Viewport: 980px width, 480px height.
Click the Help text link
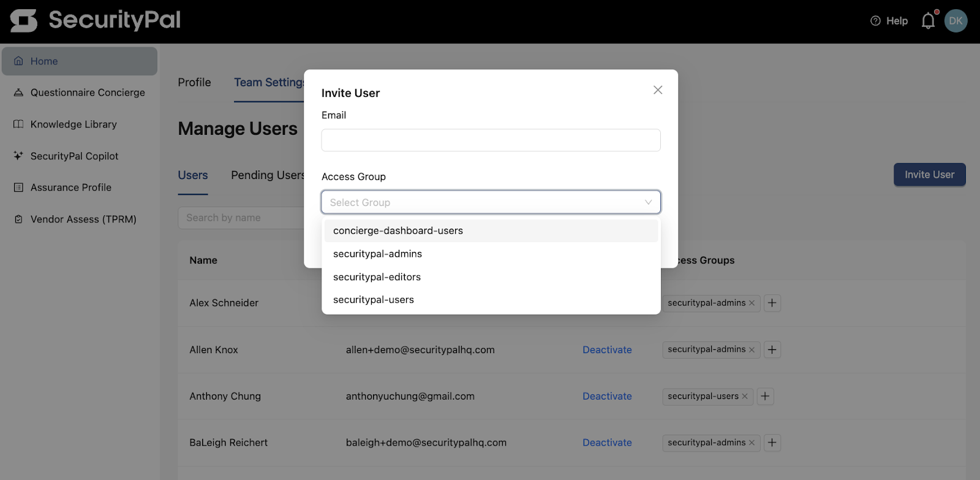click(x=897, y=21)
